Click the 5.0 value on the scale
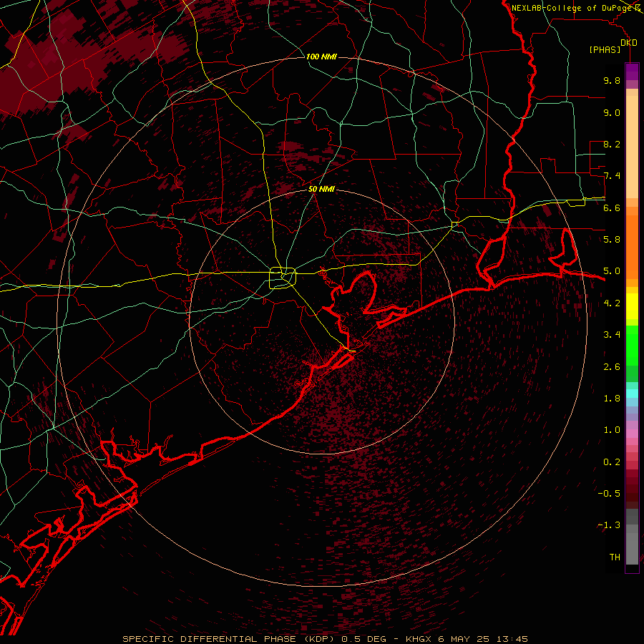The width and height of the screenshot is (644, 644). (612, 271)
